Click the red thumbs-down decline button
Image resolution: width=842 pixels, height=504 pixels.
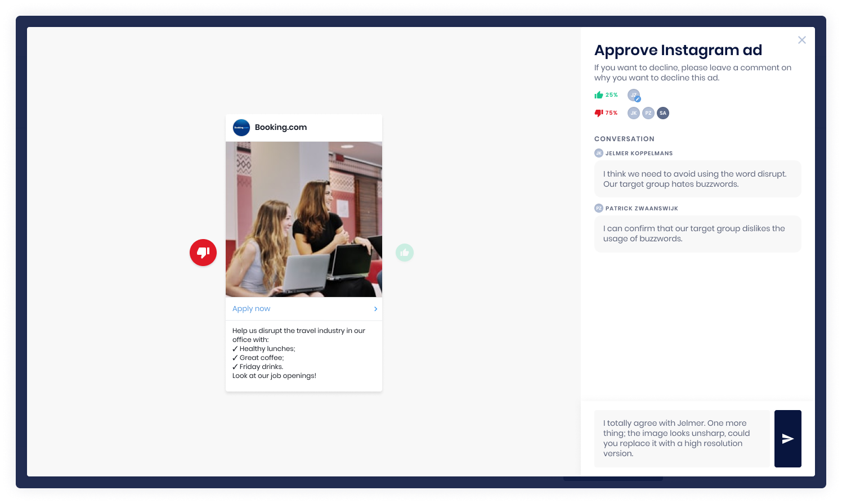[x=203, y=253]
